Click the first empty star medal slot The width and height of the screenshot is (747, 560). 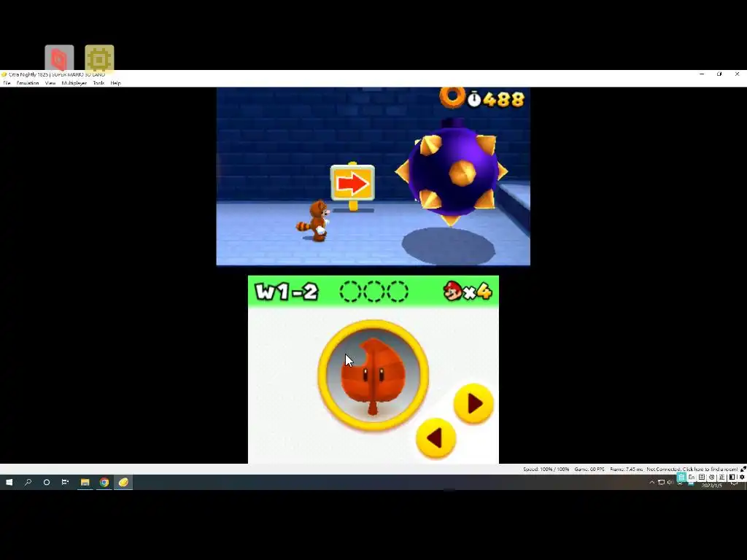(x=350, y=291)
